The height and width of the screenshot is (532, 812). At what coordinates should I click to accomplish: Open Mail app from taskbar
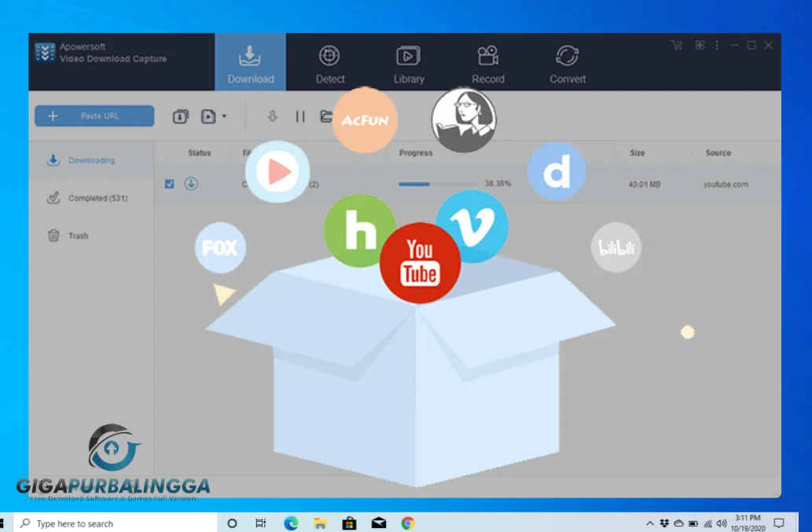click(379, 523)
